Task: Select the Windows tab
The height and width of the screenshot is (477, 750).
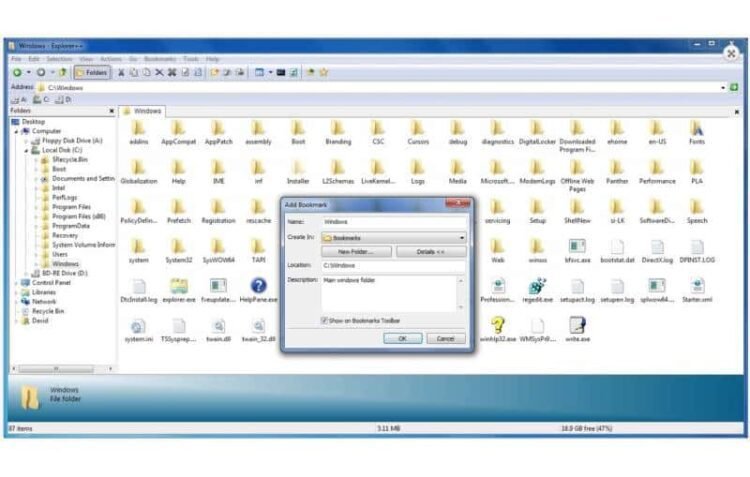Action: click(x=142, y=111)
